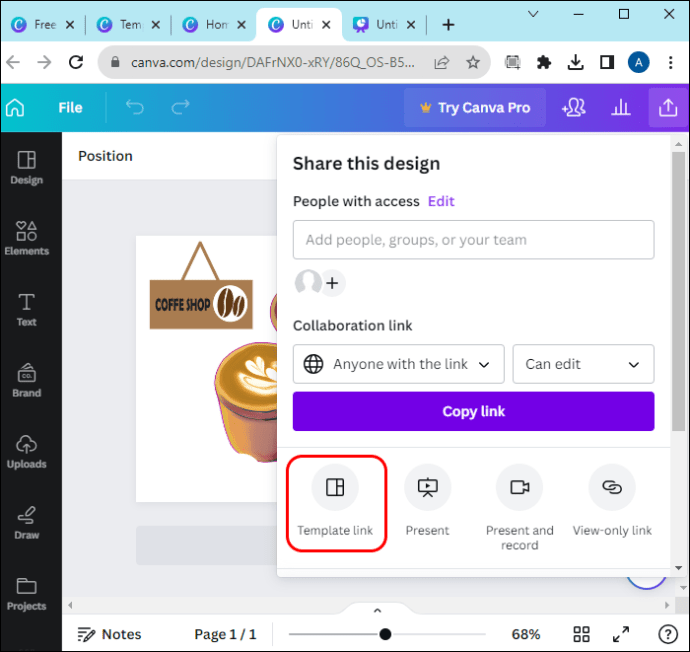Open the Design panel
The height and width of the screenshot is (652, 690).
click(x=26, y=167)
